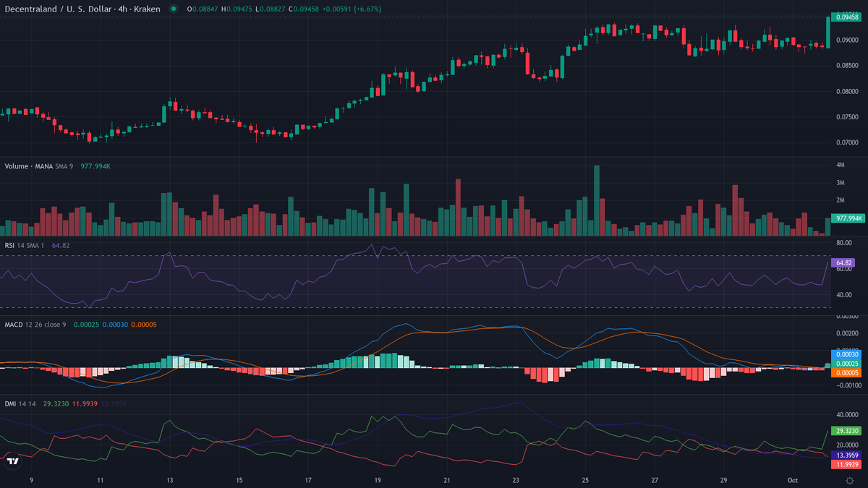
Task: Click the high value H0.09475
Action: point(237,9)
